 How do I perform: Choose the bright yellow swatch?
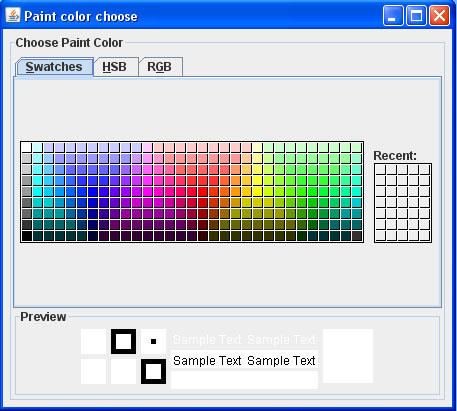(258, 191)
